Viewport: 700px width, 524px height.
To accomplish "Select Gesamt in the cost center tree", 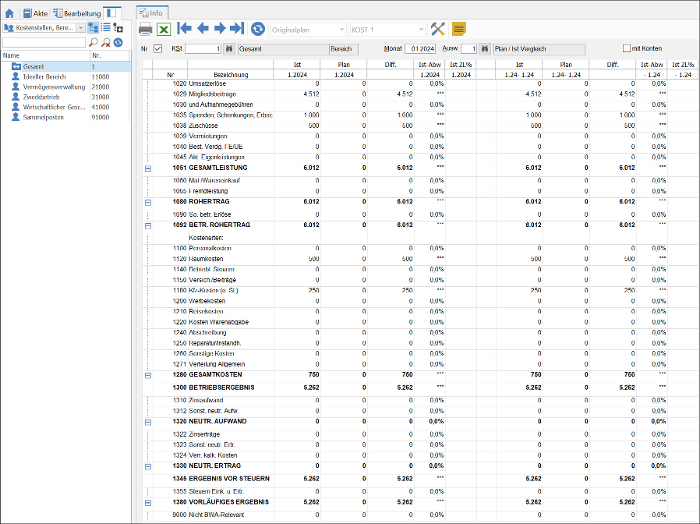I will pos(33,67).
